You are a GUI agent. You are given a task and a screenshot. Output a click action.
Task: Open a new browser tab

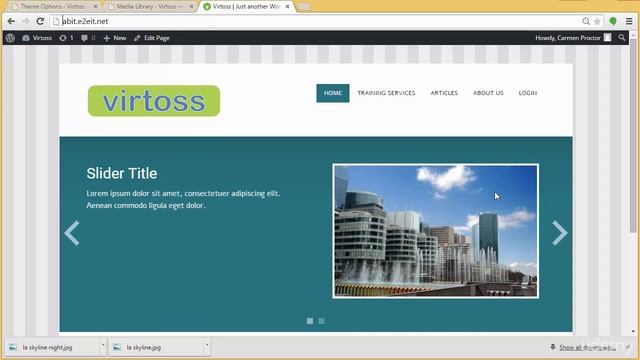[304, 7]
